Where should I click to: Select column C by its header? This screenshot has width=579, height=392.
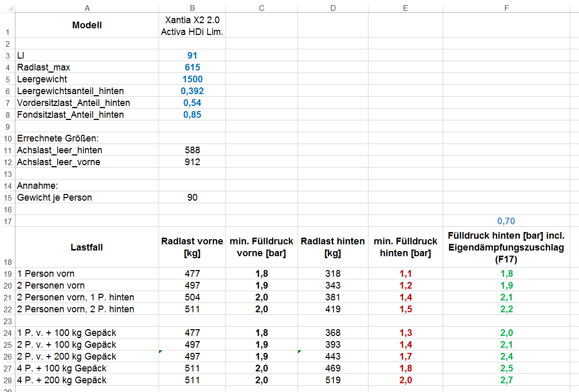coord(261,8)
